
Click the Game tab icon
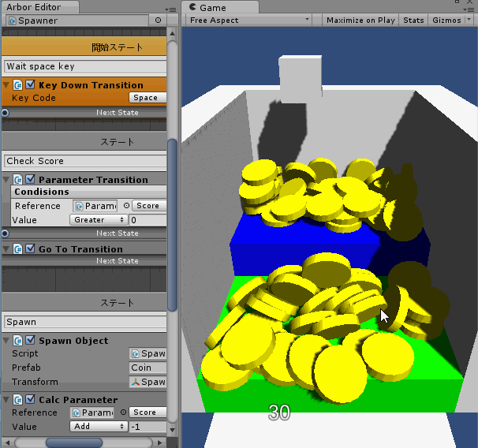pos(192,7)
